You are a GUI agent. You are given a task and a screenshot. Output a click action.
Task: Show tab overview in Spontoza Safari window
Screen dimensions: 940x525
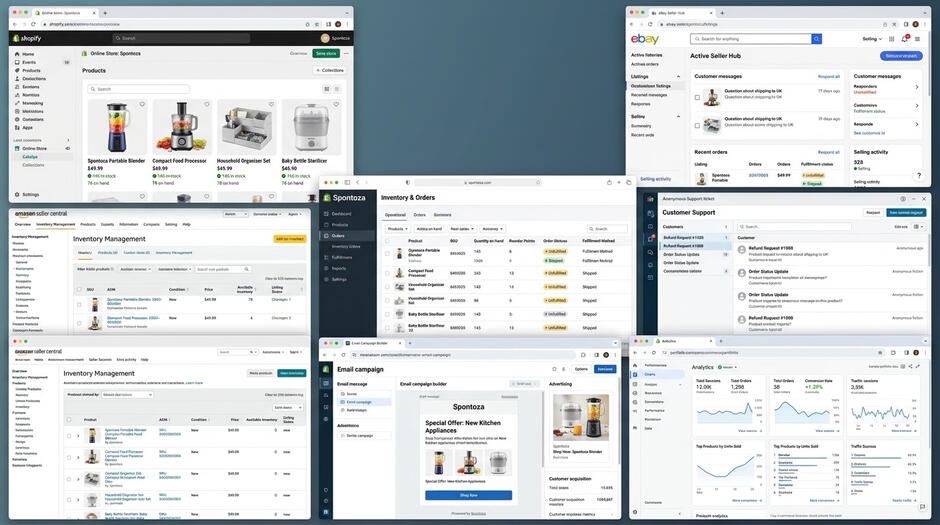coord(629,182)
